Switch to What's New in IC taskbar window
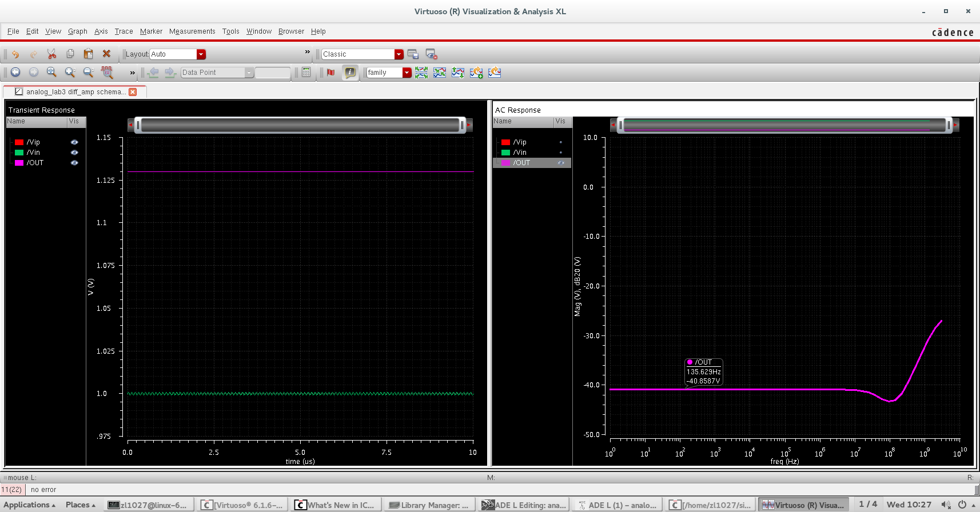 335,505
